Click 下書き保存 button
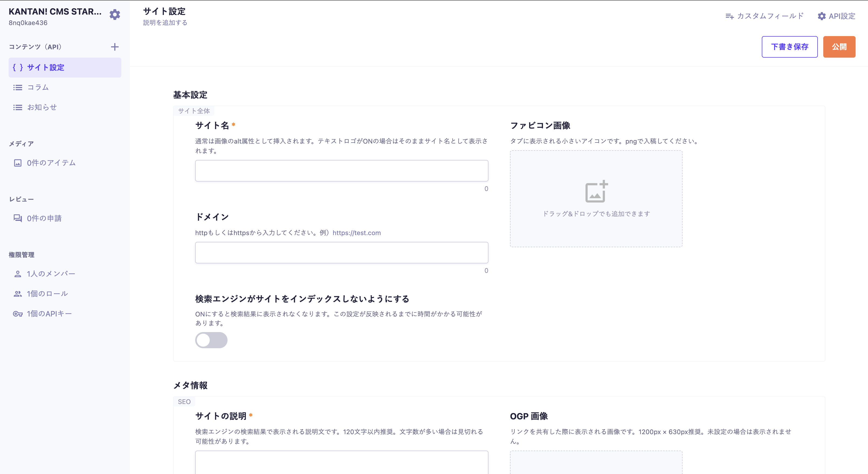Viewport: 868px width, 474px height. point(789,47)
